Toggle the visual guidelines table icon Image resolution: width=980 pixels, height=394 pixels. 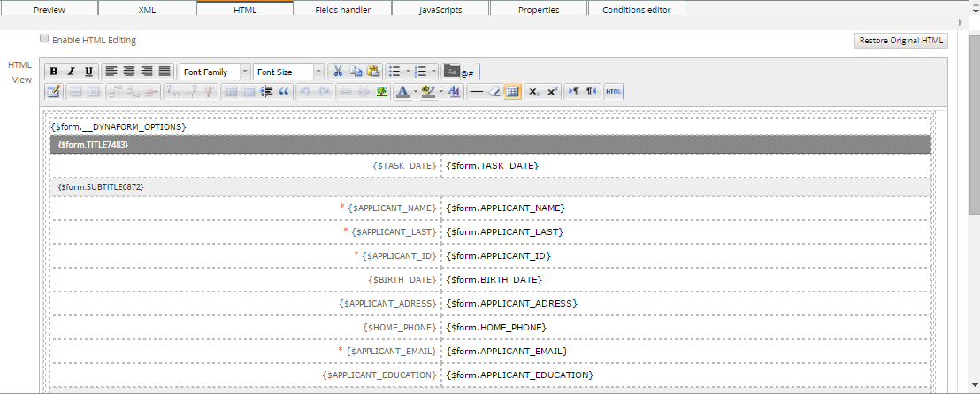click(x=512, y=92)
